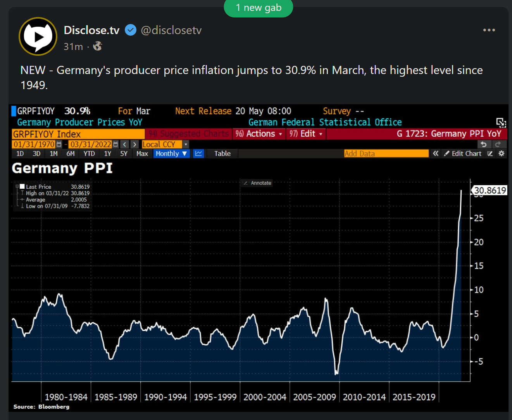Image resolution: width=512 pixels, height=420 pixels.
Task: Open the 96) Actions menu
Action: tap(259, 134)
